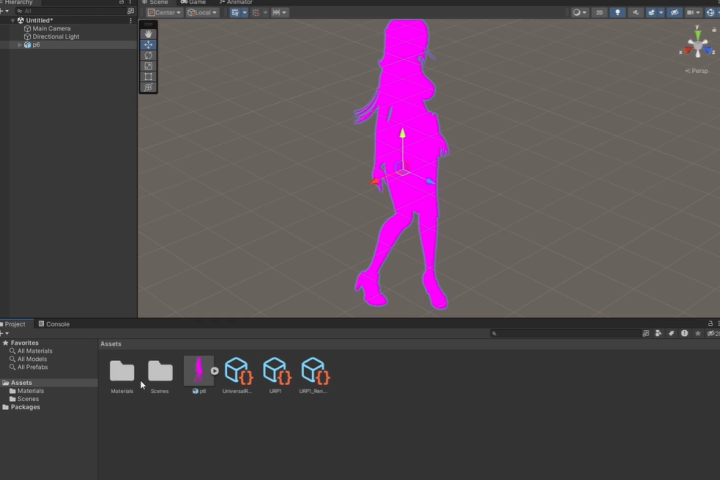720x480 pixels.
Task: Select the Rotate tool
Action: (x=148, y=55)
